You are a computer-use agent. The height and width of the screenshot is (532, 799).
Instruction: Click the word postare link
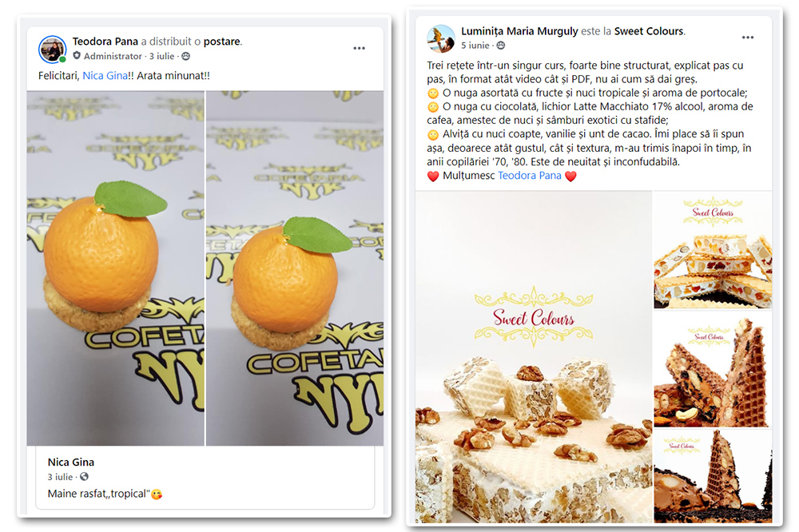coord(221,42)
